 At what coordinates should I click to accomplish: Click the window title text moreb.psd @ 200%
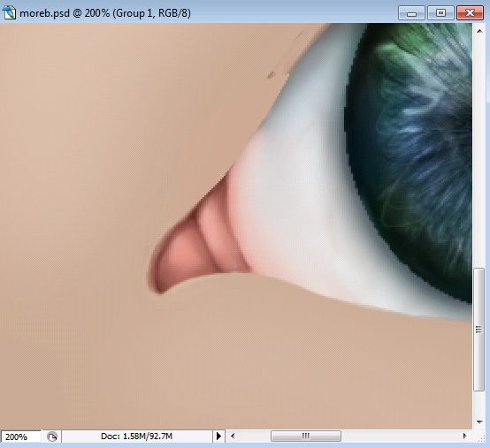65,13
